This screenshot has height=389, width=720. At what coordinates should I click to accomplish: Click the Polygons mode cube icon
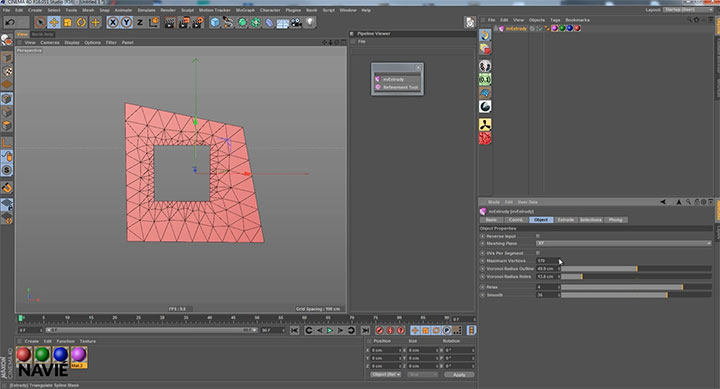(x=7, y=125)
